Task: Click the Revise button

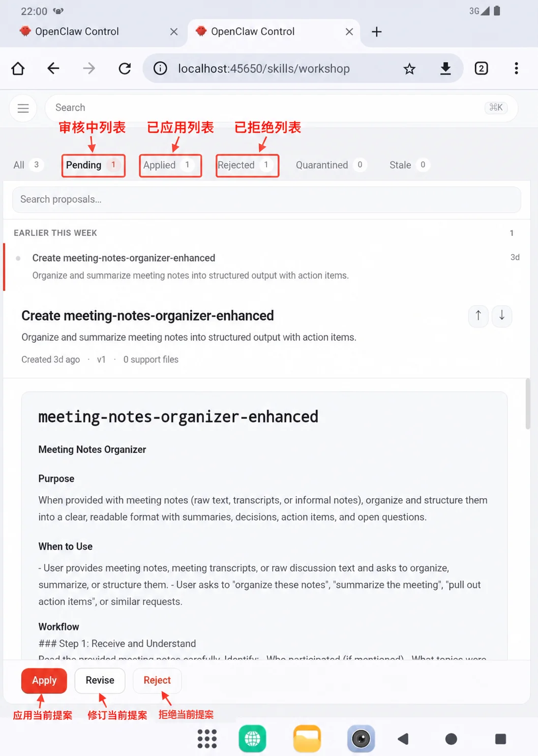Action: coord(100,680)
